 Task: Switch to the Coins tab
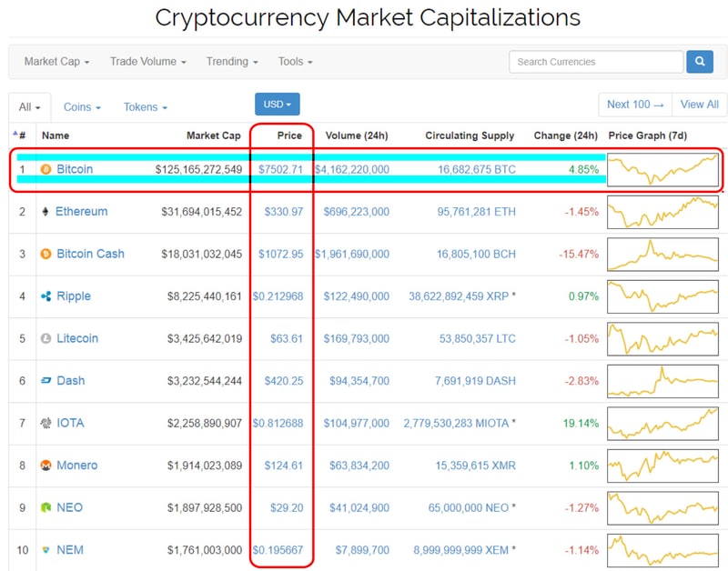coord(82,107)
